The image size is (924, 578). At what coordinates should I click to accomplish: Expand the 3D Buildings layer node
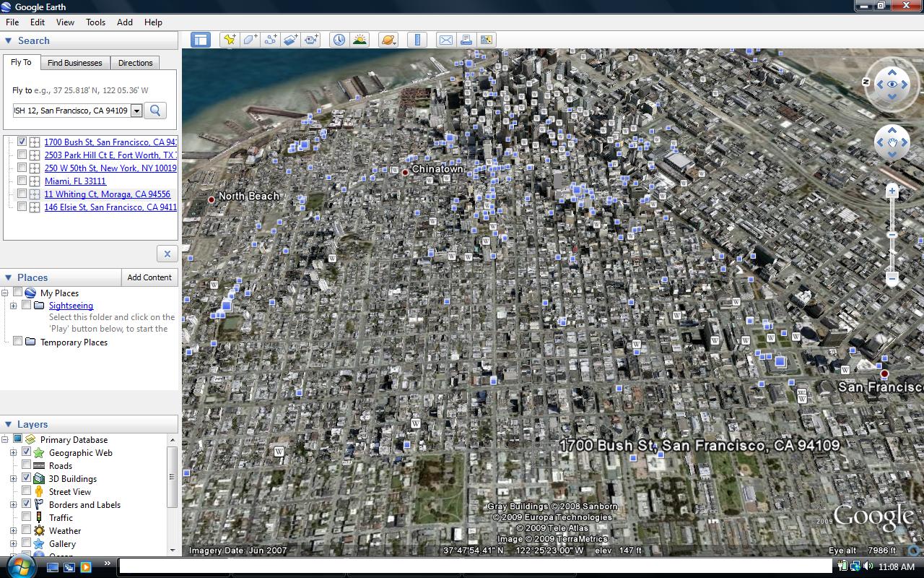tap(13, 479)
